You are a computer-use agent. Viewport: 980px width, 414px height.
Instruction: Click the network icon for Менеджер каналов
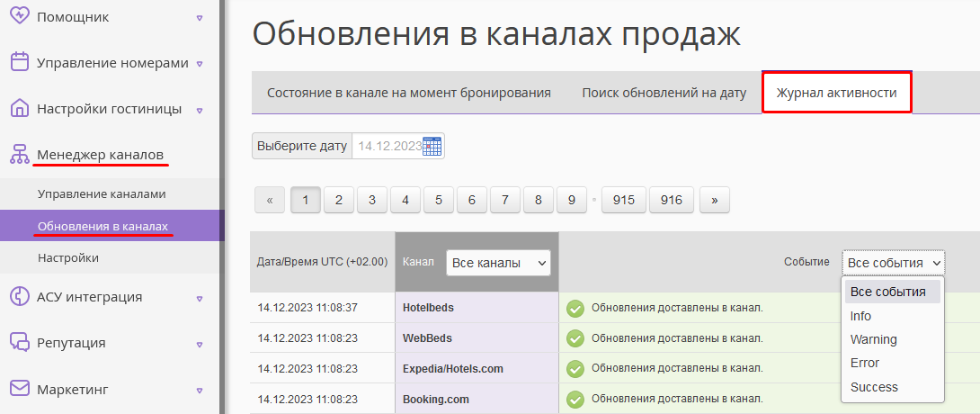tap(20, 154)
